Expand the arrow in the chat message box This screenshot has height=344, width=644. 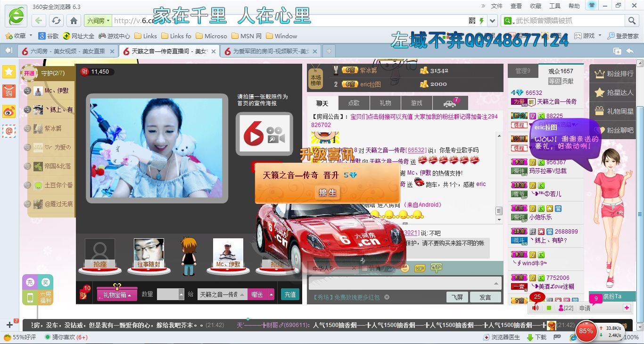point(496,283)
